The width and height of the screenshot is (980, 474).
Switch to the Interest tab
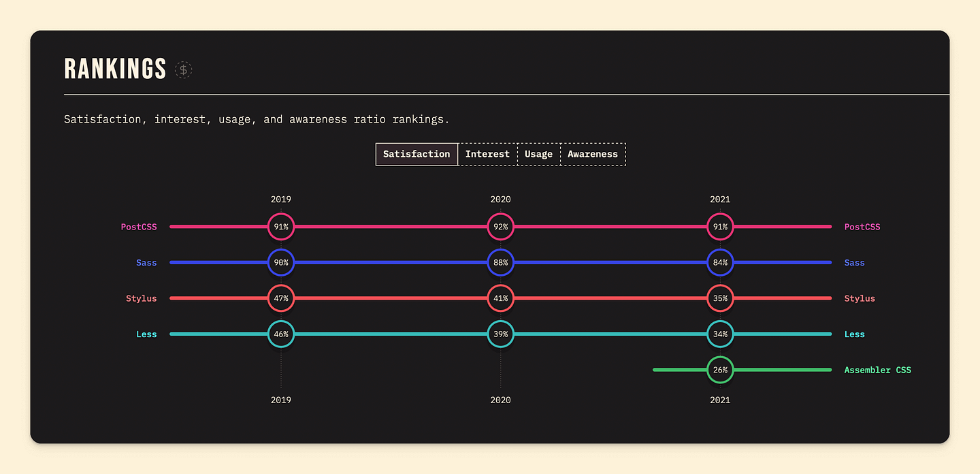tap(487, 154)
